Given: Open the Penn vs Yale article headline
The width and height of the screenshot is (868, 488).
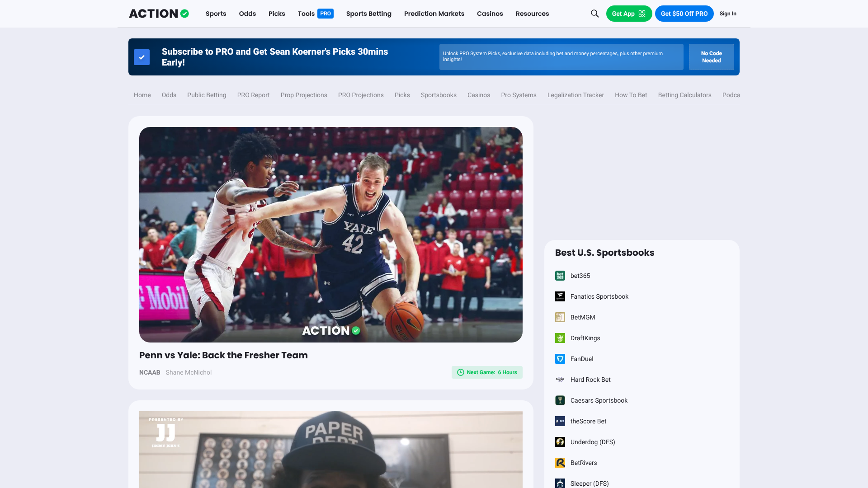Looking at the screenshot, I should pos(223,355).
